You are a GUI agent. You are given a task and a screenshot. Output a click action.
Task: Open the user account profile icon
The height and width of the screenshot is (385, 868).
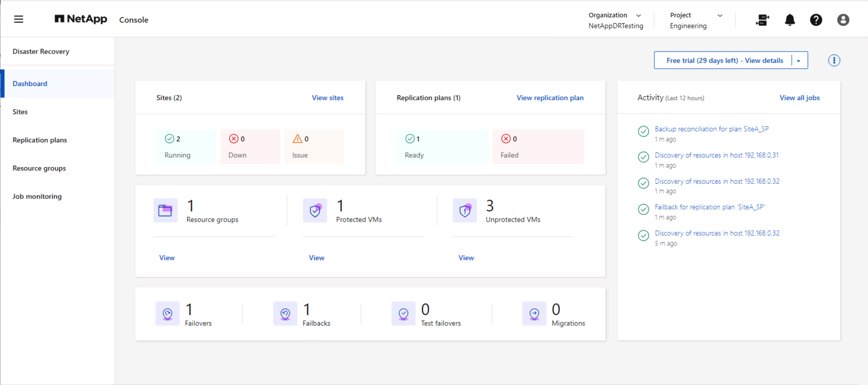click(x=843, y=20)
